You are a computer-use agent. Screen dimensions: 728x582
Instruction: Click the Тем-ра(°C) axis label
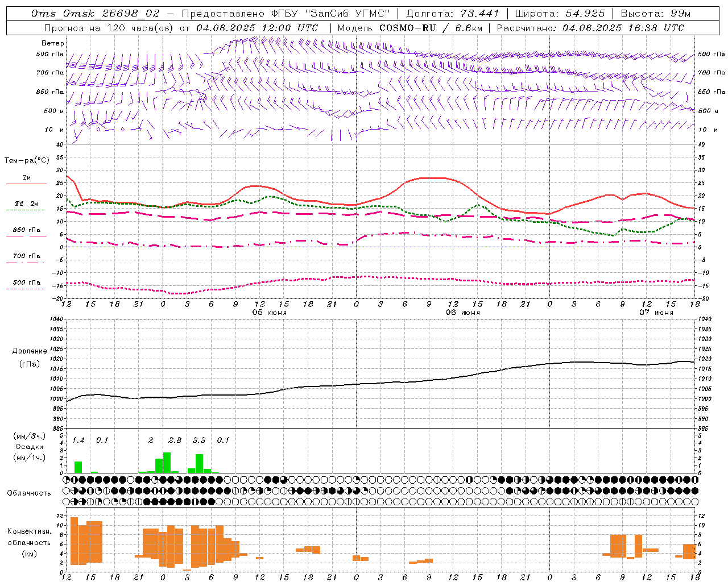pos(27,161)
